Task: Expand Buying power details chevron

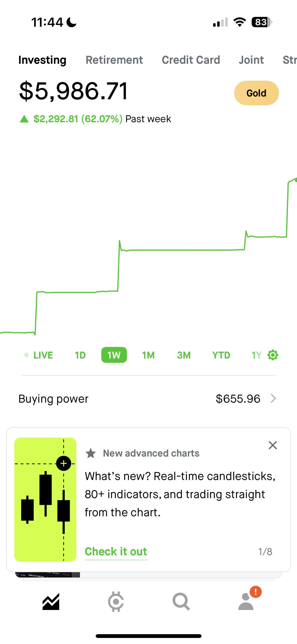Action: 273,399
